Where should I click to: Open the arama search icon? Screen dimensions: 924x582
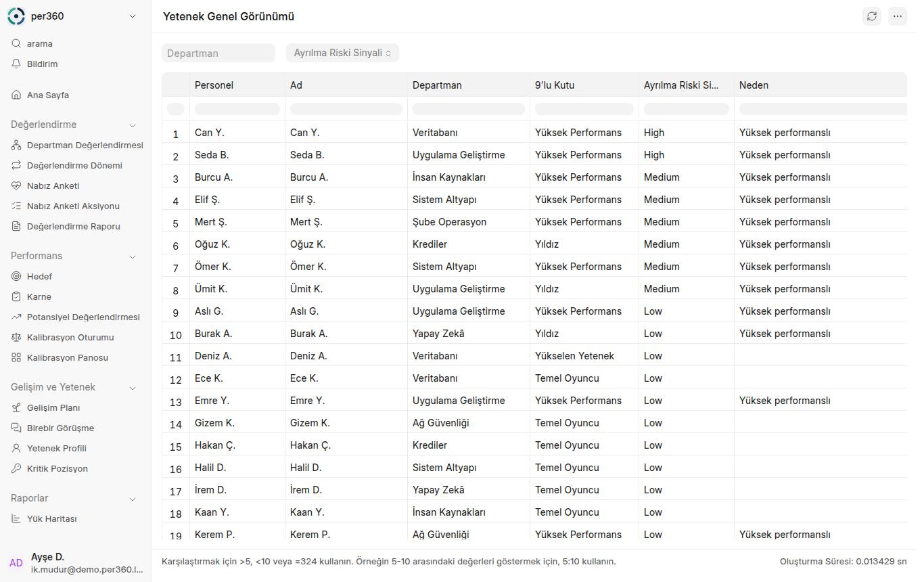click(16, 43)
